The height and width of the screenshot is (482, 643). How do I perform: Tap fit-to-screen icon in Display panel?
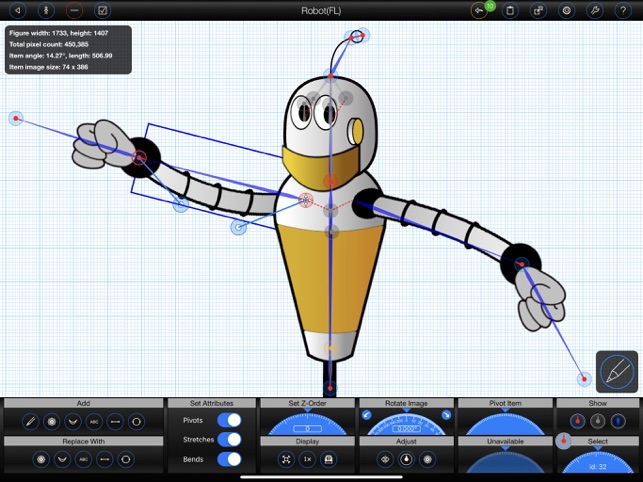[x=286, y=459]
